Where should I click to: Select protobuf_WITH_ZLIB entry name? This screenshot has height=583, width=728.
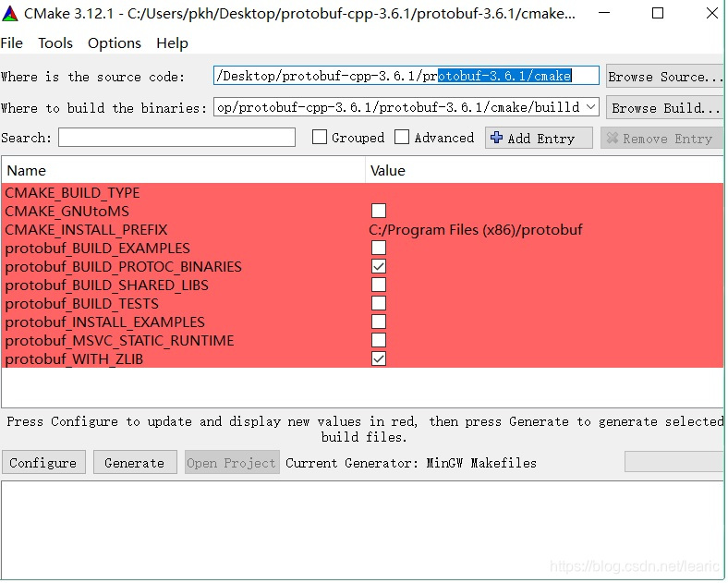(74, 359)
